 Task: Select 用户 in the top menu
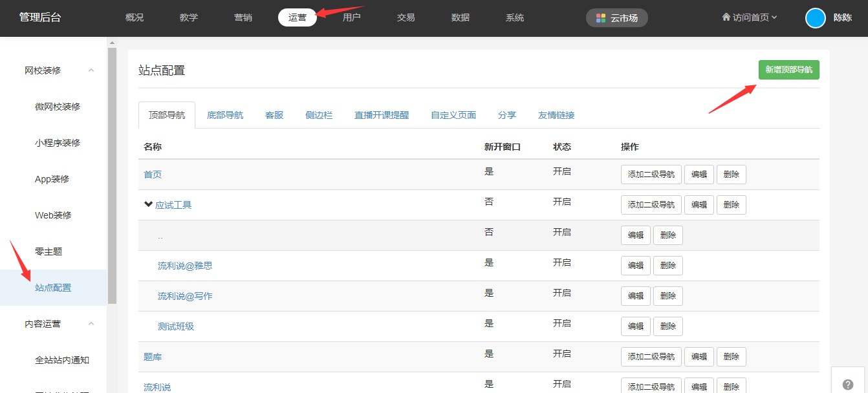point(351,17)
